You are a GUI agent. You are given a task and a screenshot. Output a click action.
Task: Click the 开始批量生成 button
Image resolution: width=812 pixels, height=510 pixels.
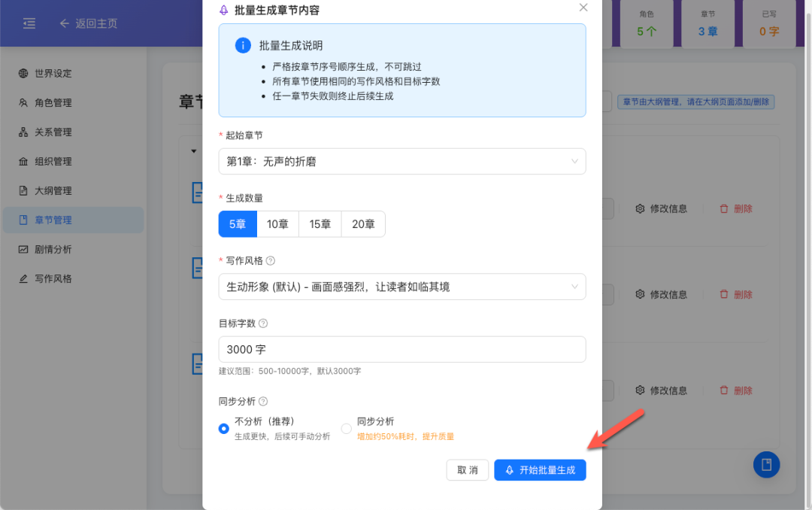coord(540,469)
